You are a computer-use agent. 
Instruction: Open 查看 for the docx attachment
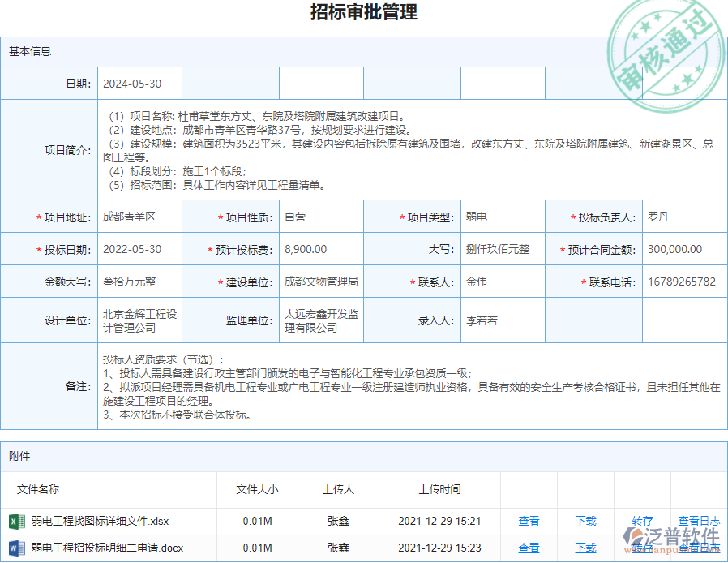pos(528,548)
